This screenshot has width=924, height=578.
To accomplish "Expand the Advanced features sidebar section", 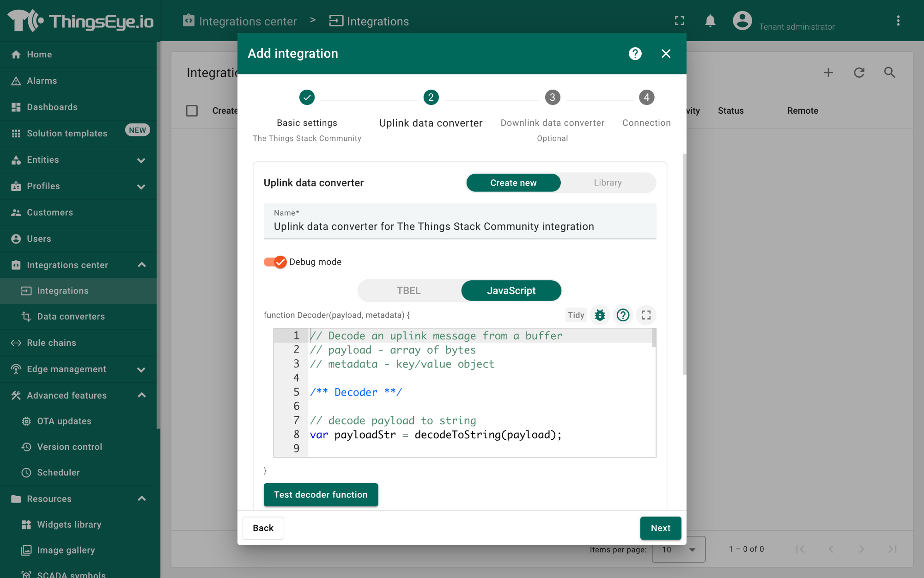I will [x=142, y=395].
